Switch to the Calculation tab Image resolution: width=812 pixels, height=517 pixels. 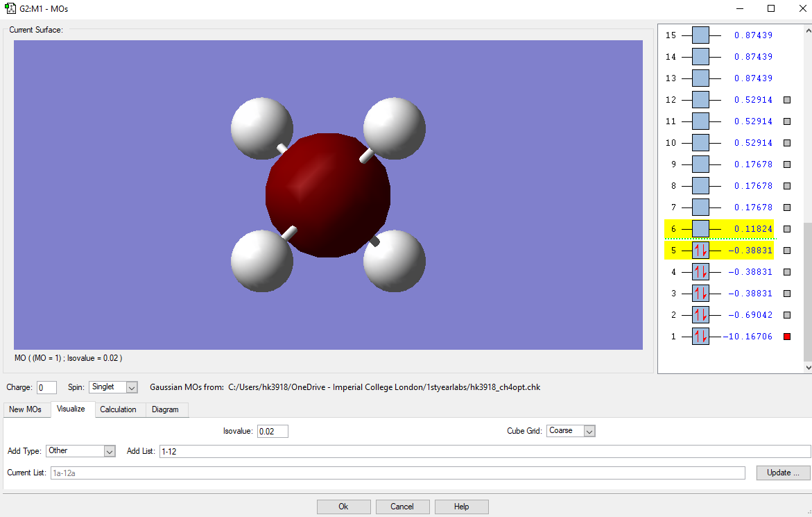(118, 409)
